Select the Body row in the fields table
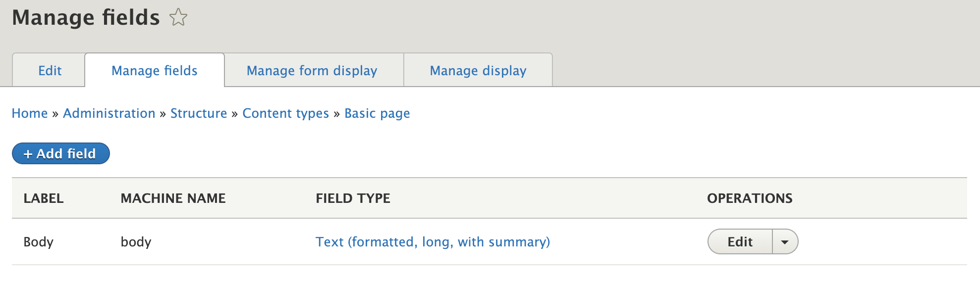The width and height of the screenshot is (980, 286). coord(39,241)
